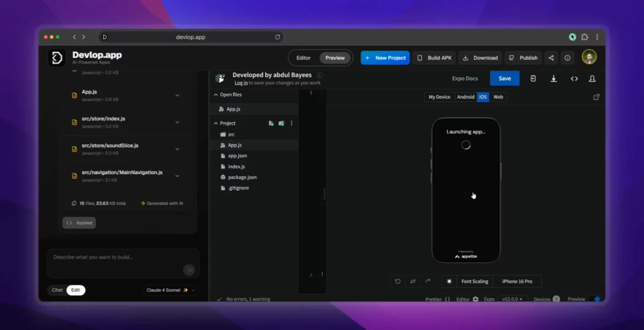Screen dimensions: 644x330
Task: Click the Font Scaling button
Action: (x=475, y=281)
